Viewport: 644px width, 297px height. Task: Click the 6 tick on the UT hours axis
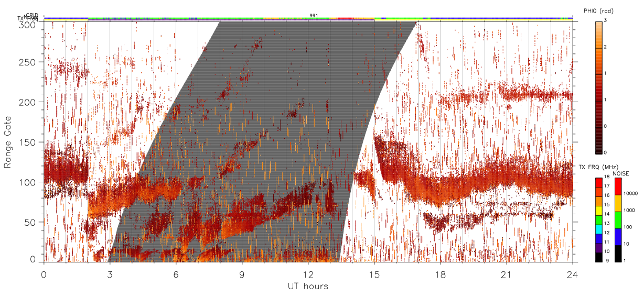tap(176, 274)
